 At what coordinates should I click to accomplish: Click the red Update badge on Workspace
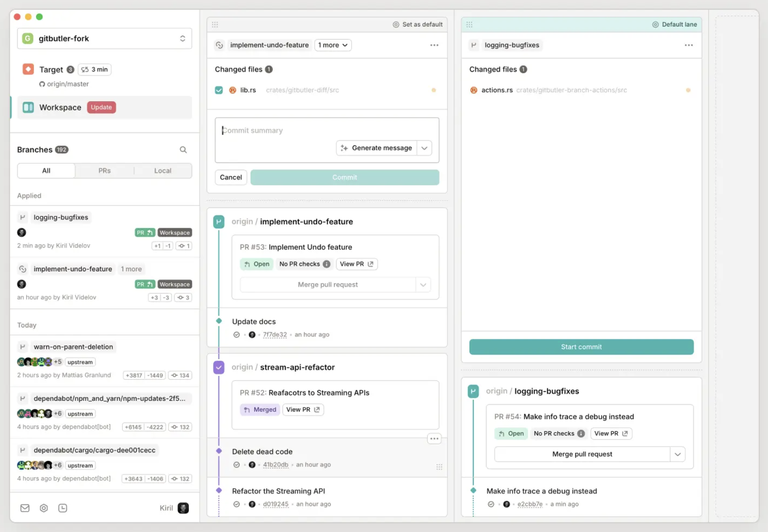tap(101, 107)
